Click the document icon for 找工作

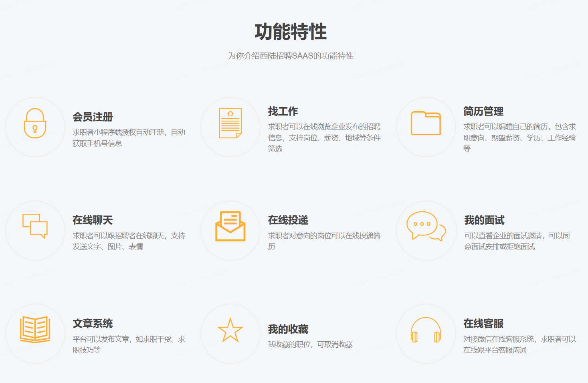(230, 123)
